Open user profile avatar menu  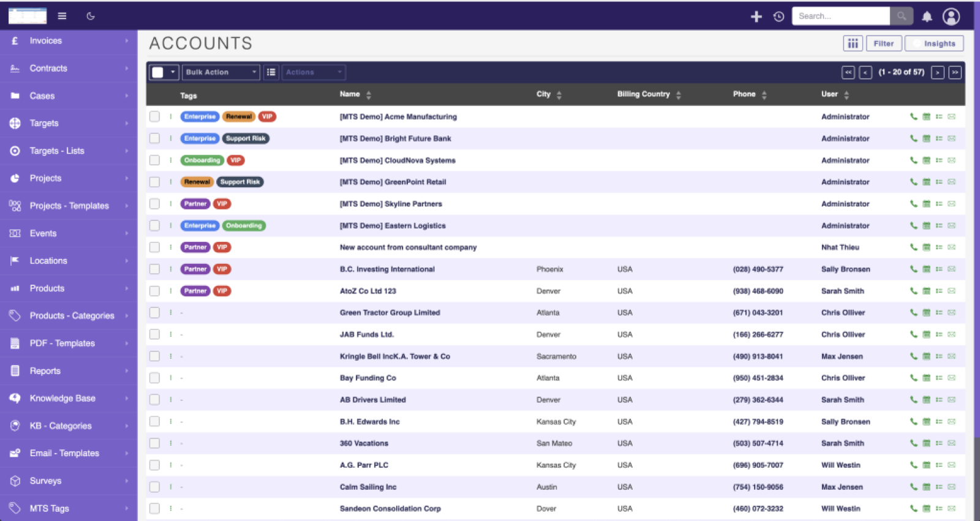tap(951, 17)
